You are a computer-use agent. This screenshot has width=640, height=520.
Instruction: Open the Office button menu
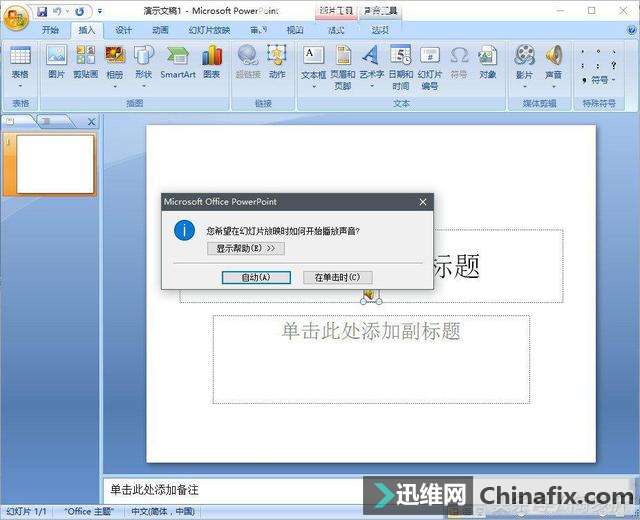[16, 18]
